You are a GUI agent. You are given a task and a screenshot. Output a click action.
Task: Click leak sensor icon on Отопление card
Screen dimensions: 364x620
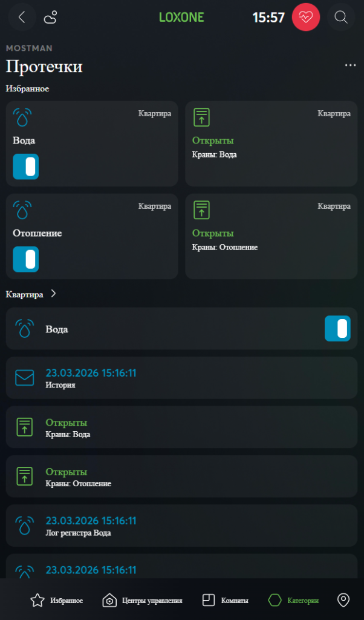(x=22, y=210)
